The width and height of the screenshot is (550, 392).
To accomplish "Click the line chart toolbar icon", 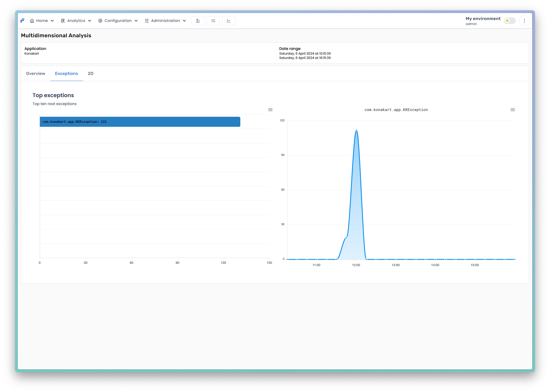I will click(228, 21).
